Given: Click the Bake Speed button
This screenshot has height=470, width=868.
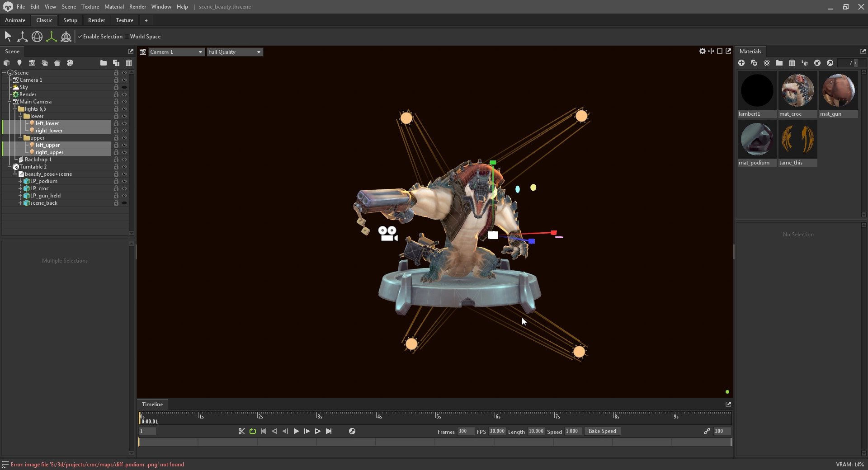Looking at the screenshot, I should click(x=602, y=431).
